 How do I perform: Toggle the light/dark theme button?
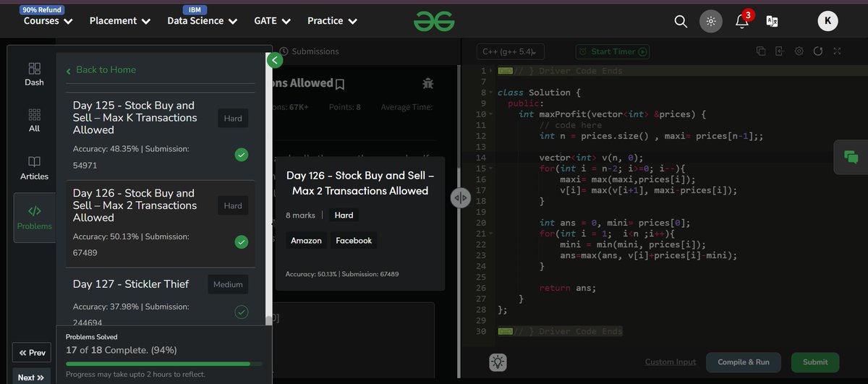click(711, 21)
